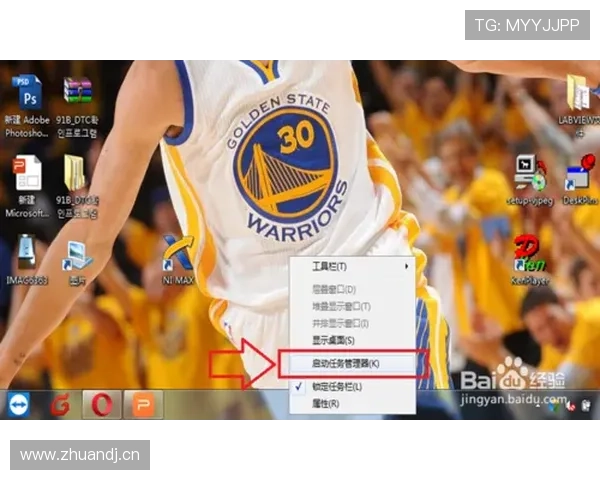
Task: Open Opera browser from the taskbar
Action: pos(102,405)
